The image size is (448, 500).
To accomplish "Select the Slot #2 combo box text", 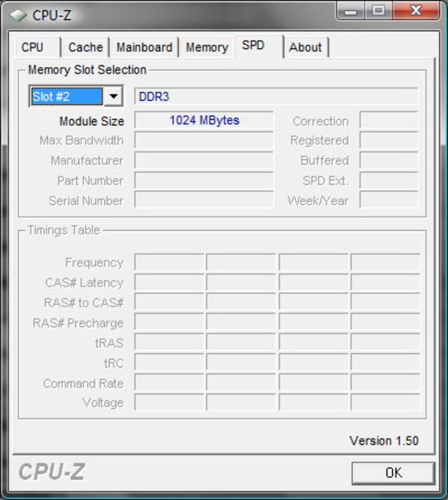I will [x=67, y=97].
